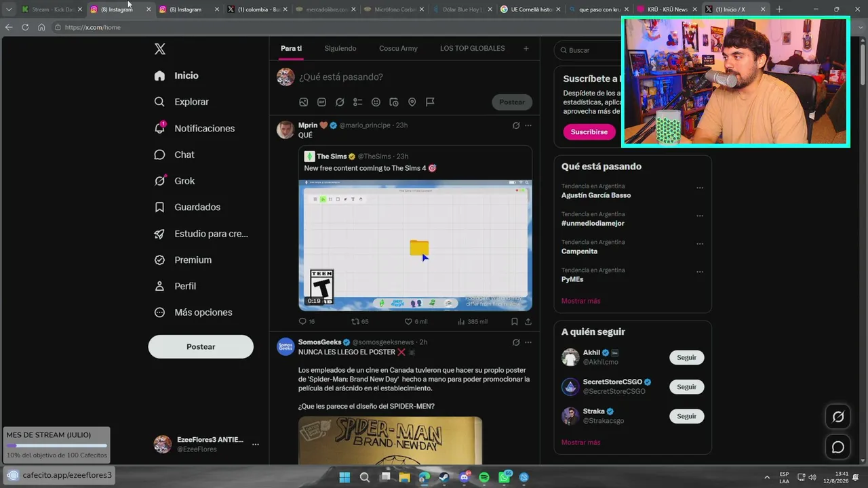Click Postear button in the composer
The width and height of the screenshot is (868, 488).
512,102
